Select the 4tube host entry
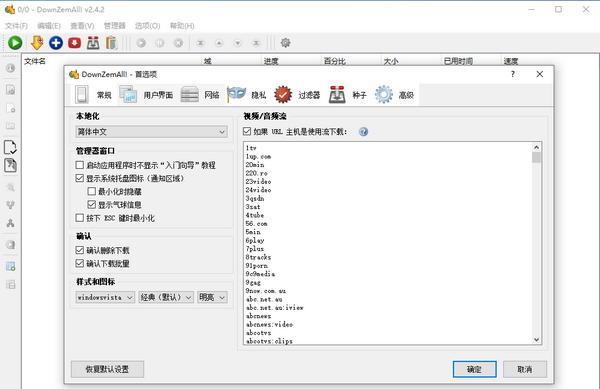Viewport: 600px width, 389px height. (x=255, y=215)
